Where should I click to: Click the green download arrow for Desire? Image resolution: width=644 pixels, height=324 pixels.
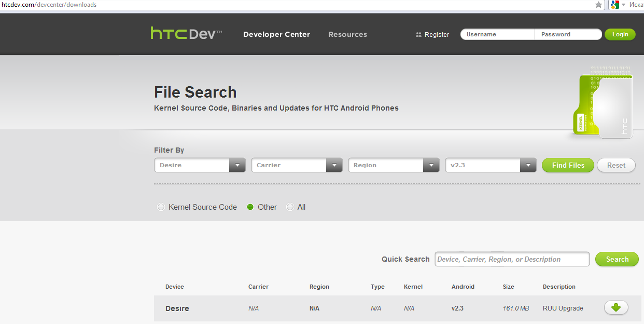(x=616, y=307)
